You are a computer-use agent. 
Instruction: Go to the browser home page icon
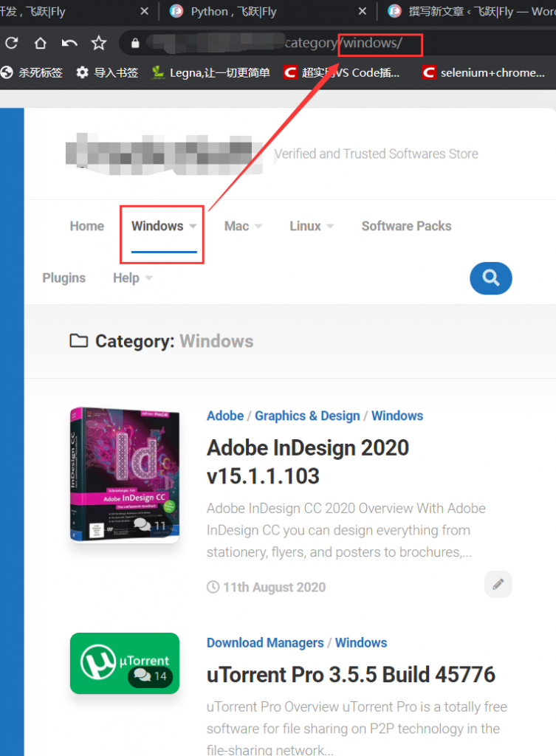pyautogui.click(x=41, y=43)
